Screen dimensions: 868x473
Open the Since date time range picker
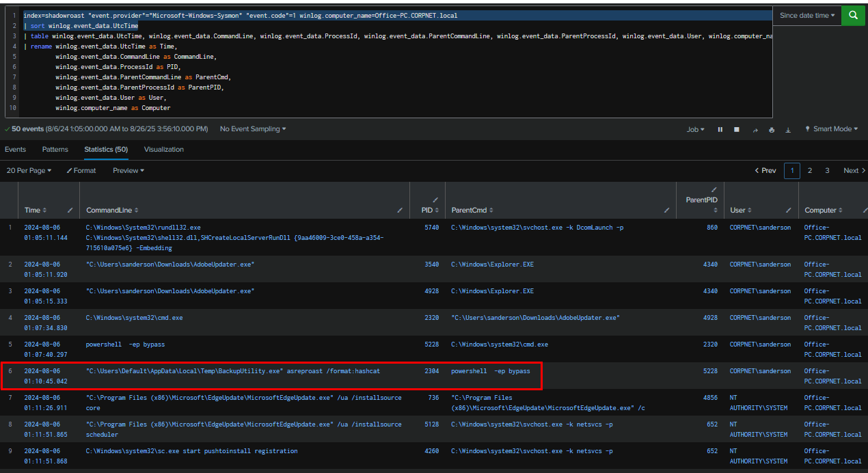click(806, 15)
